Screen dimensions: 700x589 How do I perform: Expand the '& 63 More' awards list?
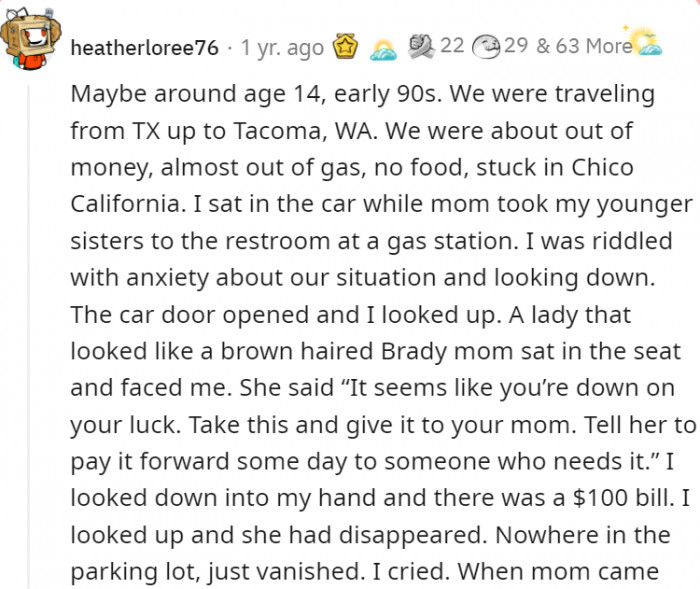point(584,46)
